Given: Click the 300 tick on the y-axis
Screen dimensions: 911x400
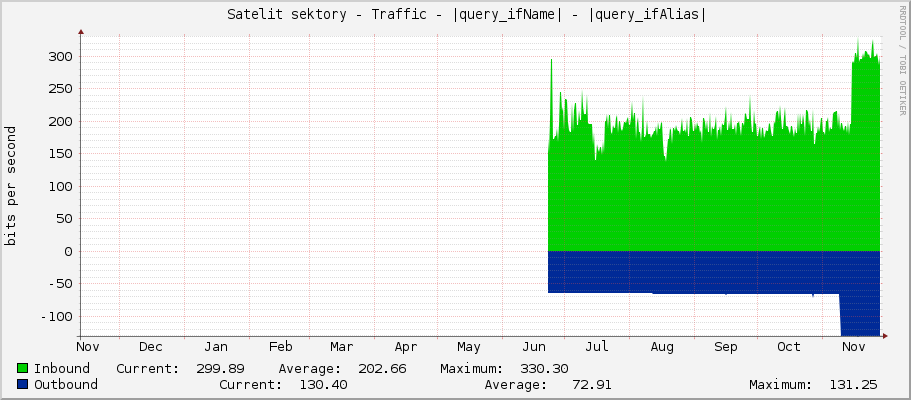Looking at the screenshot, I should point(59,56).
